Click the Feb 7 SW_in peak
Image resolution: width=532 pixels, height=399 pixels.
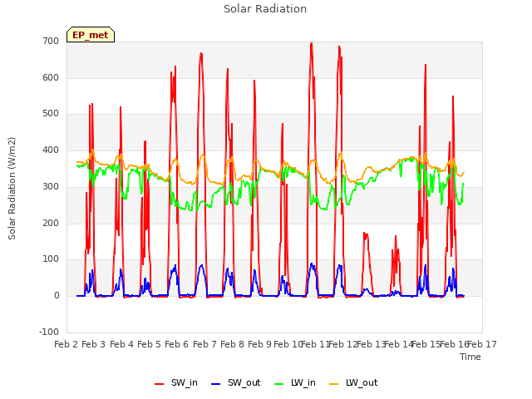click(201, 53)
